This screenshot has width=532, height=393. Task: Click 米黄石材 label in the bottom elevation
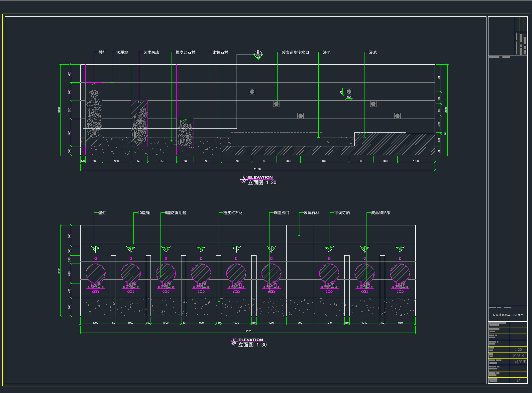[311, 213]
